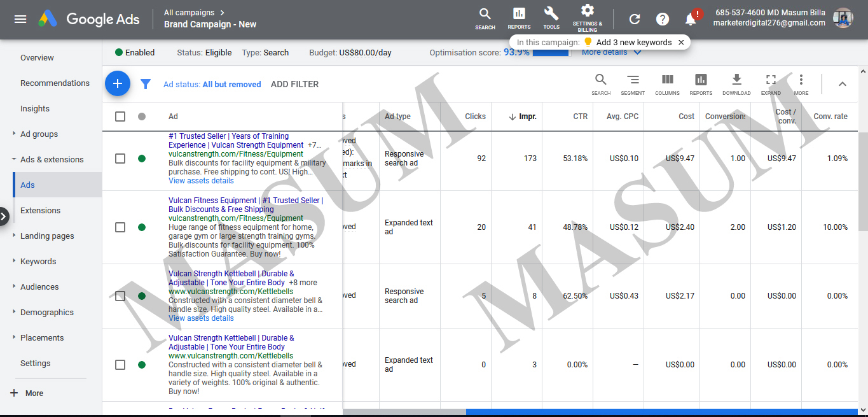This screenshot has height=417, width=868.
Task: Open the main hamburger menu
Action: 20,19
